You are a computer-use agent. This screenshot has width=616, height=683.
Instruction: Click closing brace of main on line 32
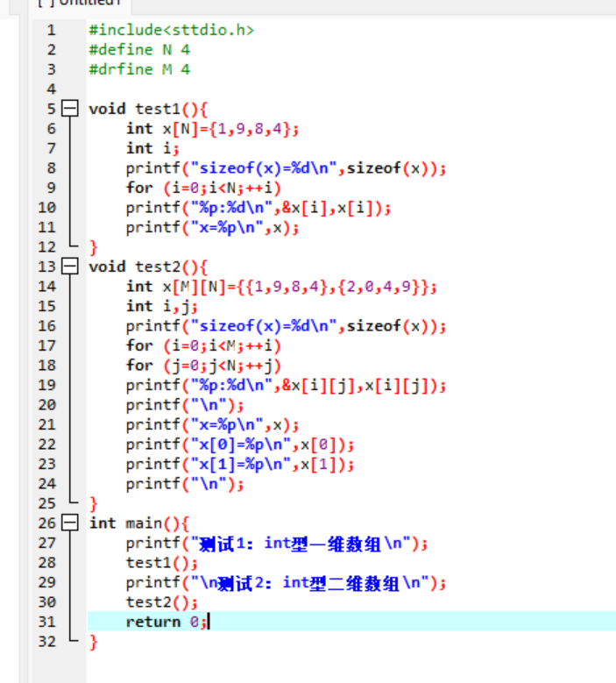[x=93, y=642]
